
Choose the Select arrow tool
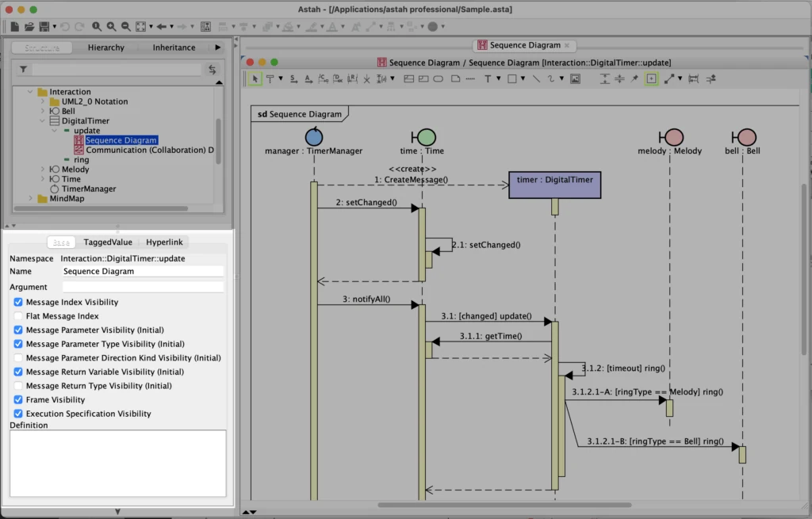tap(255, 78)
